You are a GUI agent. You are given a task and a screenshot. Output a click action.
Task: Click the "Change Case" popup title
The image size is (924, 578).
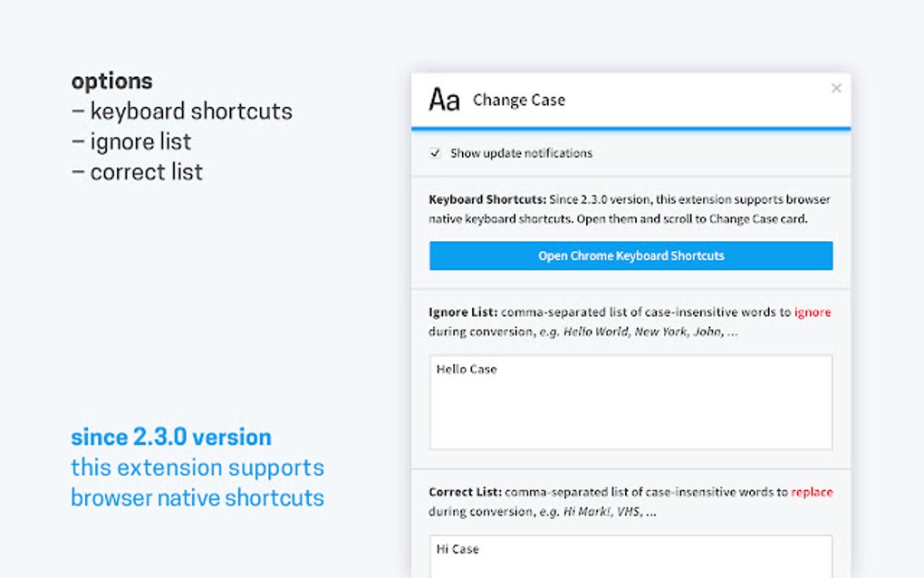tap(519, 100)
